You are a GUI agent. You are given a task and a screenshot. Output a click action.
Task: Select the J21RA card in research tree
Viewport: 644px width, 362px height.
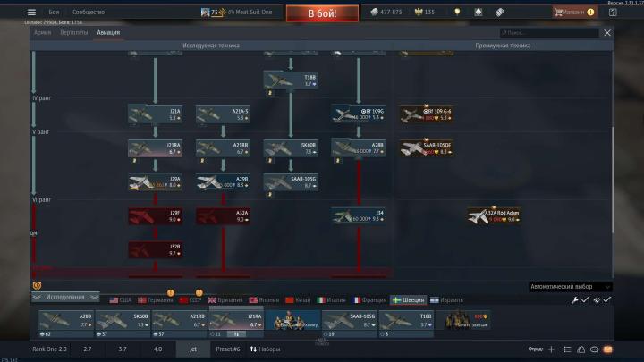156,148
